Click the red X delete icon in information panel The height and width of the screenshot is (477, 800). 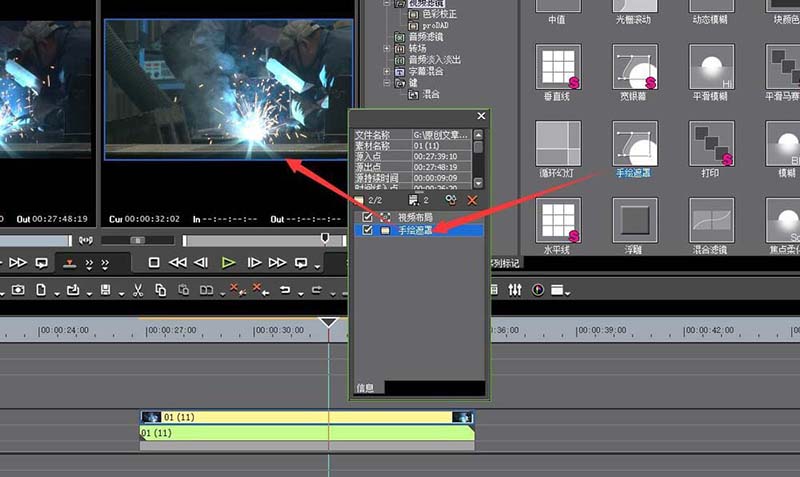473,200
